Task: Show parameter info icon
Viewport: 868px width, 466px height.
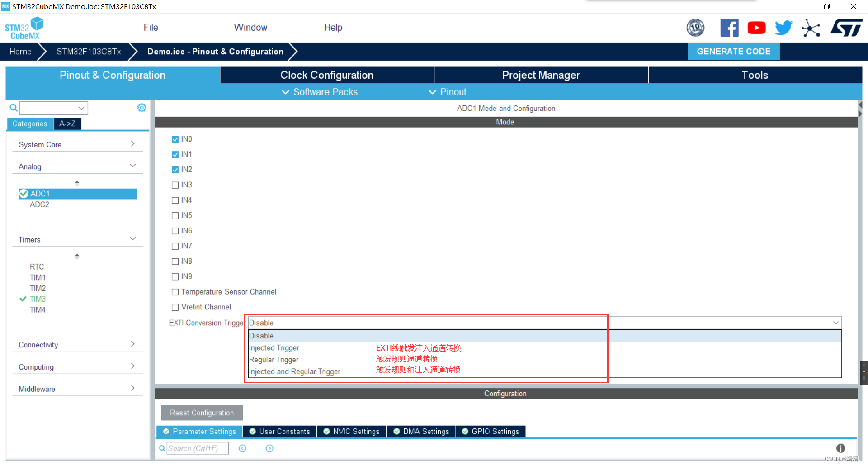Action: coord(840,448)
